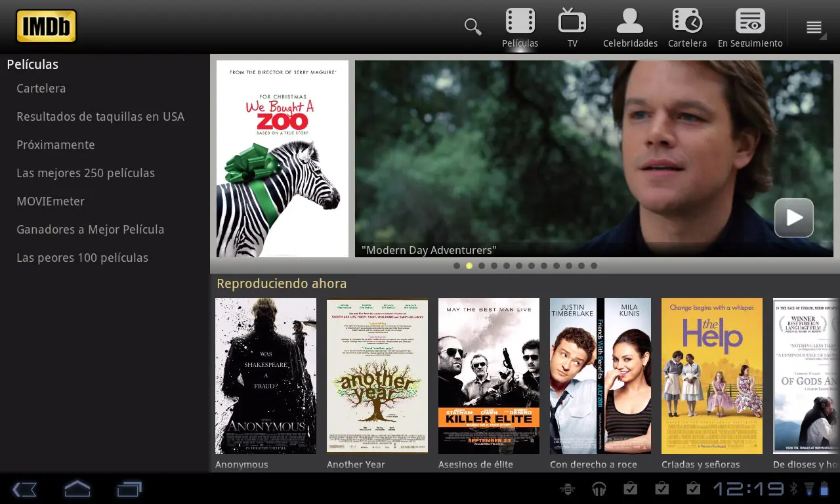The width and height of the screenshot is (840, 504).
Task: Open Ganadores a Mejor Película
Action: [91, 230]
